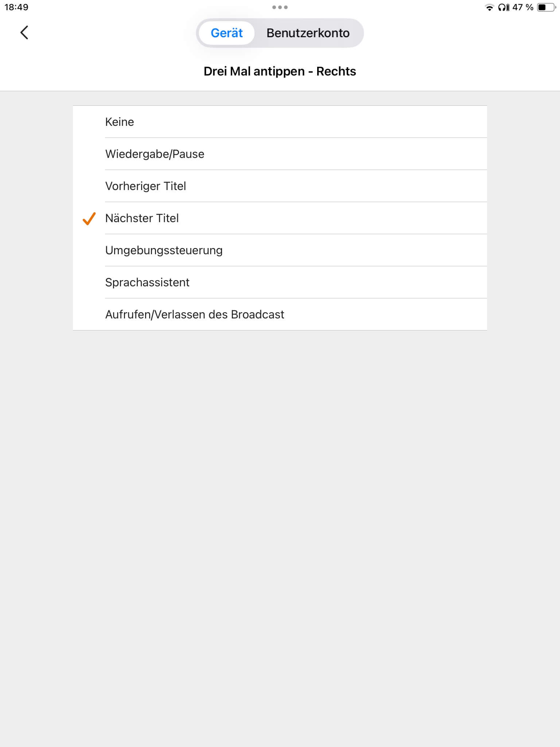Tap the back arrow icon
The image size is (560, 747).
pyautogui.click(x=24, y=33)
